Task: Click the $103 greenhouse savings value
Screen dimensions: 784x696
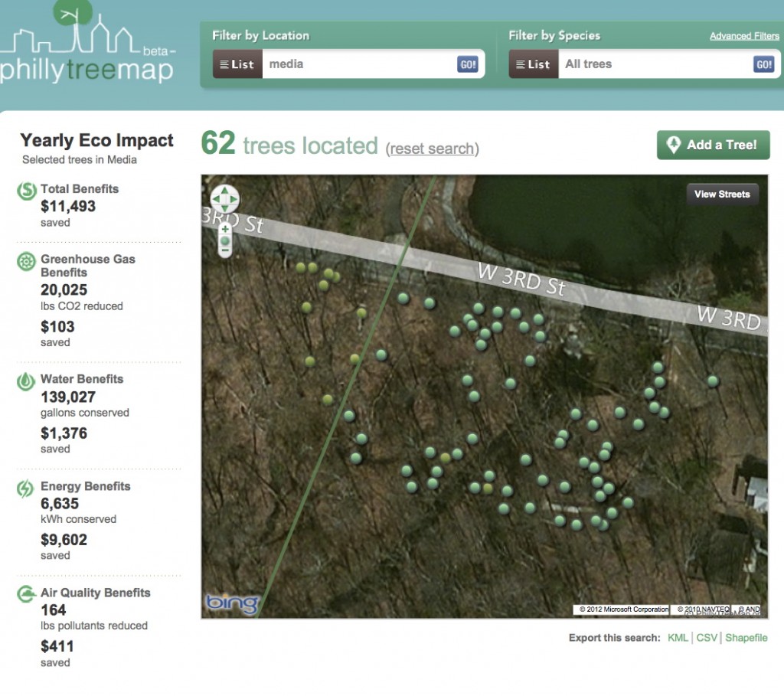Action: point(57,326)
